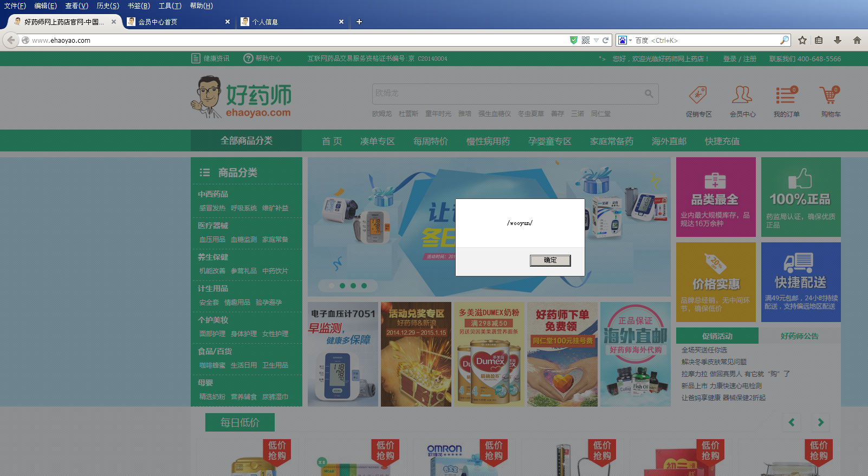Expand the 母婴 category
The image size is (868, 476).
tap(205, 383)
